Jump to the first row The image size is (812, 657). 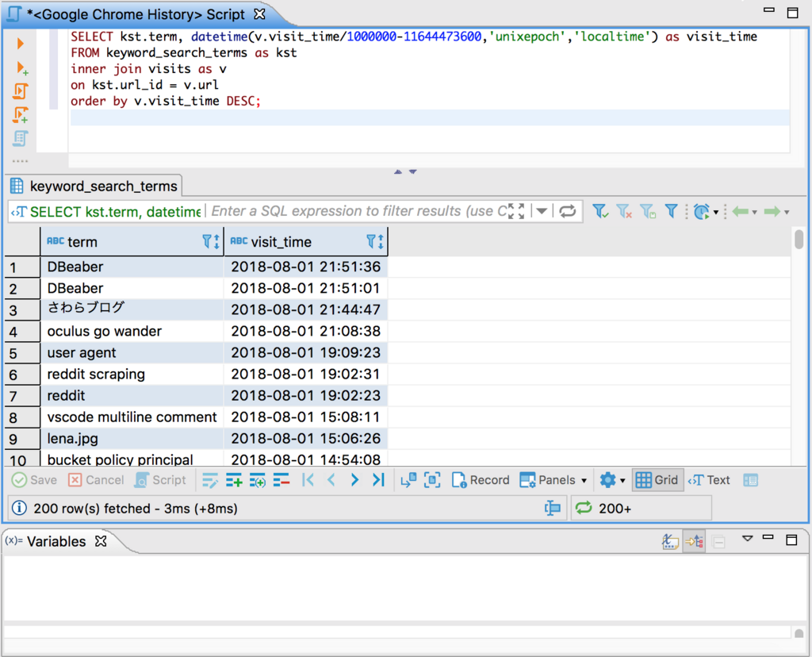[308, 480]
